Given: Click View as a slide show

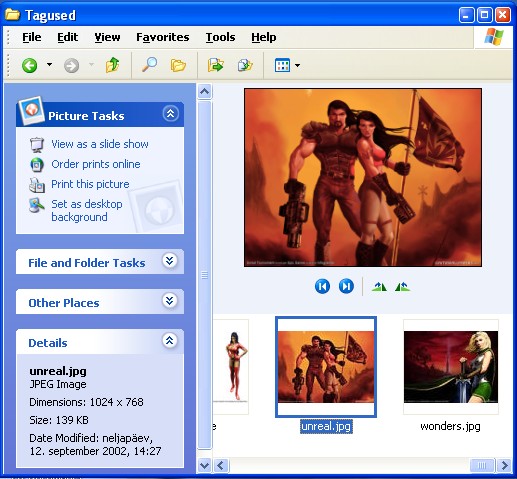Looking at the screenshot, I should pyautogui.click(x=100, y=144).
